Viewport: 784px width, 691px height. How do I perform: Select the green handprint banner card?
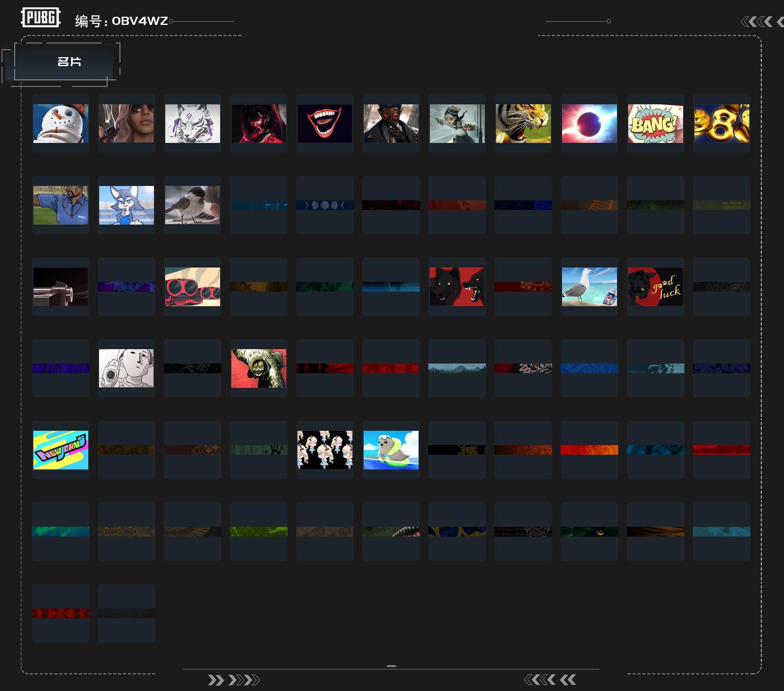click(258, 450)
